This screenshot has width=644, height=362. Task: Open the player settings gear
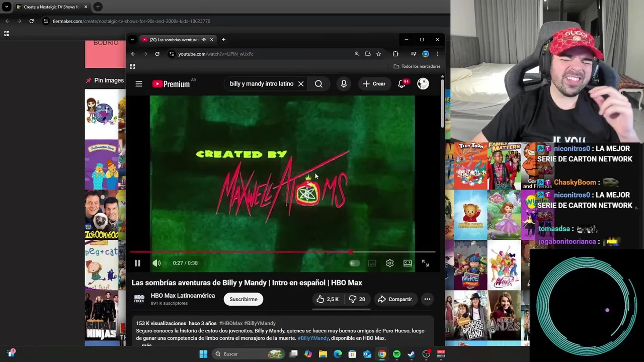(x=389, y=263)
